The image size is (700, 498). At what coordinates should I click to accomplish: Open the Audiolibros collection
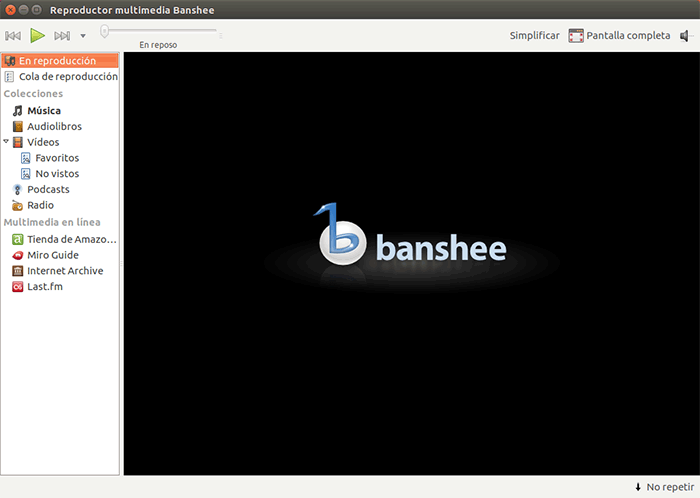(54, 126)
